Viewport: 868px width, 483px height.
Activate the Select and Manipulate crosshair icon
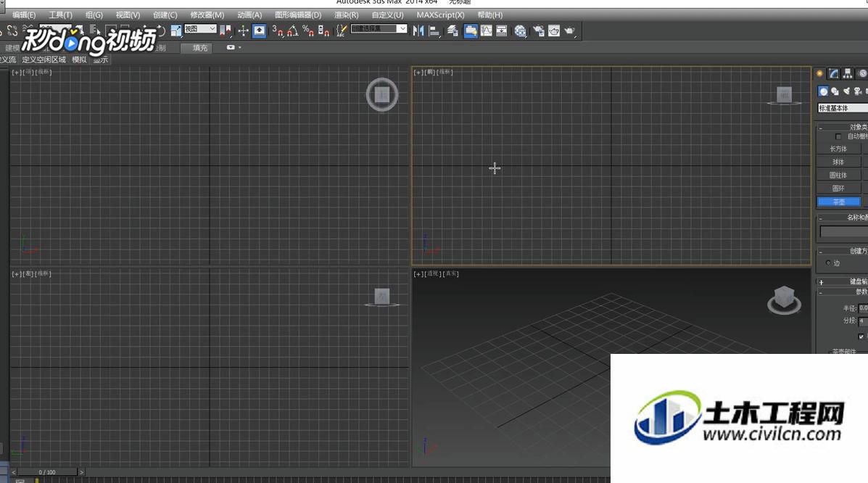tap(243, 31)
